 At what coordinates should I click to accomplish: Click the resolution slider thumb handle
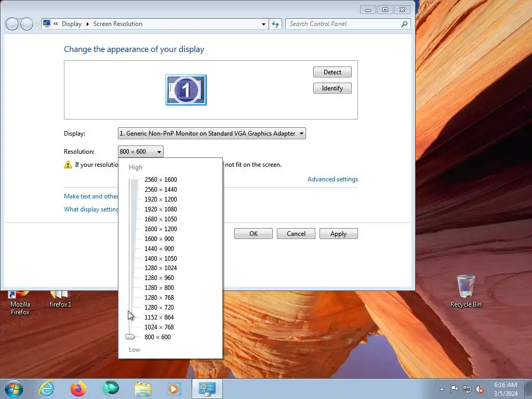pos(130,337)
